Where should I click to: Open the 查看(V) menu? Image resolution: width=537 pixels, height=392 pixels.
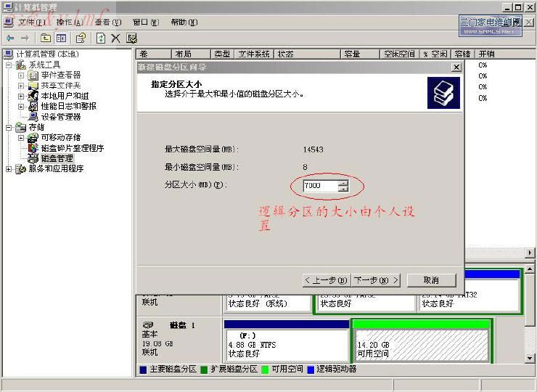point(107,23)
